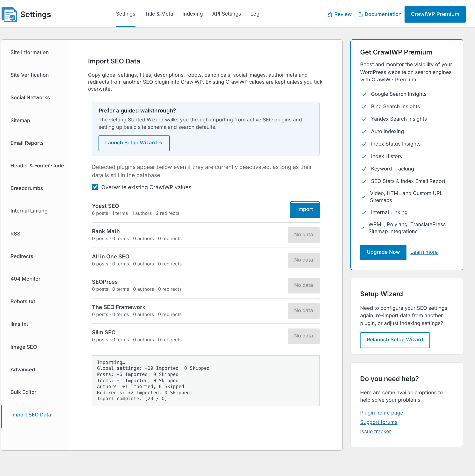Open 404 Monitor settings
Image resolution: width=475 pixels, height=476 pixels.
tap(25, 279)
